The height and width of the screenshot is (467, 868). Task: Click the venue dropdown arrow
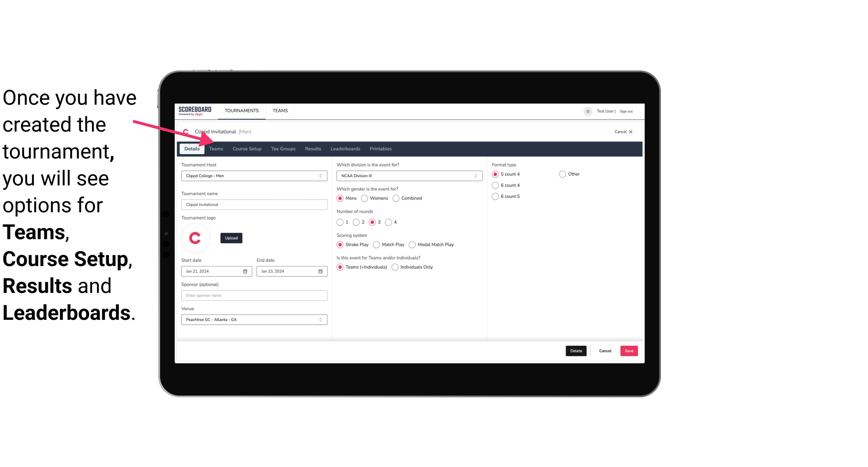point(321,319)
